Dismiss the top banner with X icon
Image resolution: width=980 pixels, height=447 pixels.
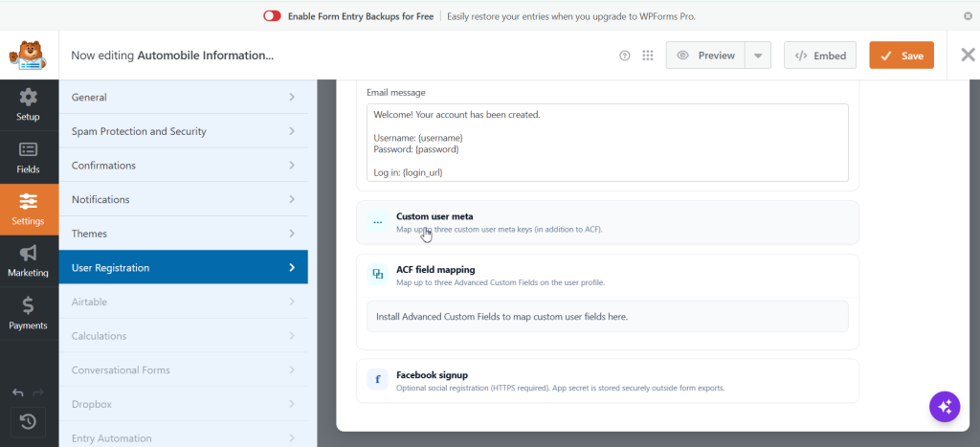click(968, 16)
